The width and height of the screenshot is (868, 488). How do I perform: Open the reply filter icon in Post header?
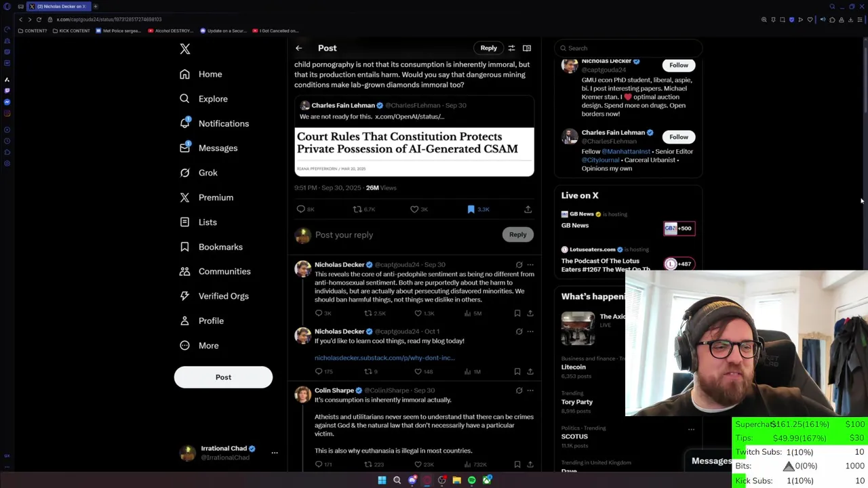pos(511,48)
